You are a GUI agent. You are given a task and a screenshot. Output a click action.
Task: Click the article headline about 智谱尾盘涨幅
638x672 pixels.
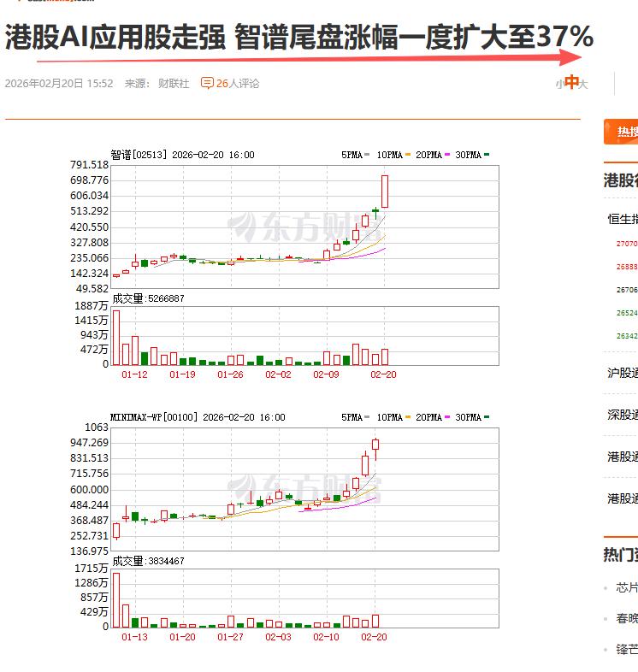pos(298,37)
